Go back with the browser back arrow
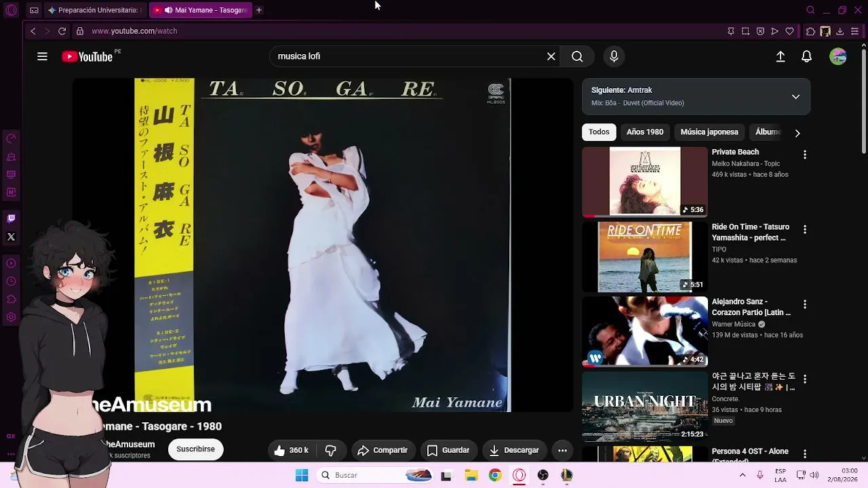This screenshot has width=868, height=488. pyautogui.click(x=33, y=31)
